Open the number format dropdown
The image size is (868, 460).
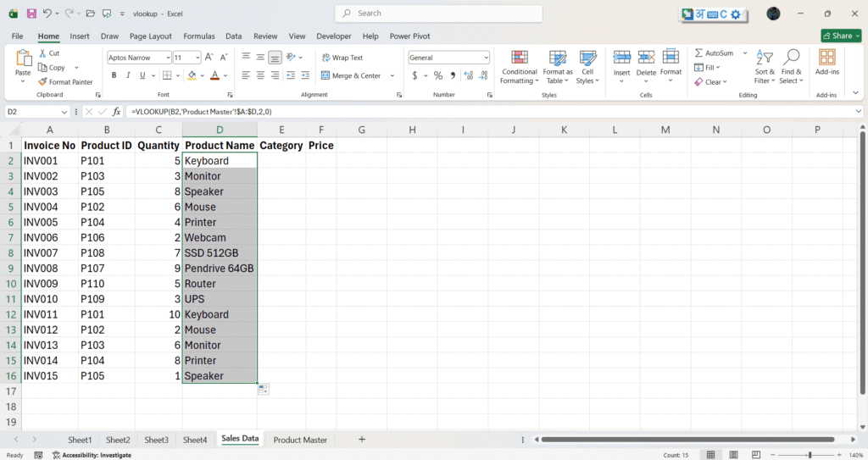click(486, 58)
